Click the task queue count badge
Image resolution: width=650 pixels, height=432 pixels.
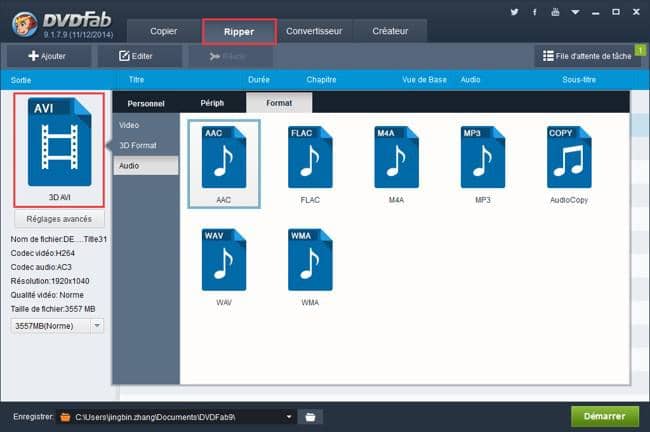(x=640, y=50)
